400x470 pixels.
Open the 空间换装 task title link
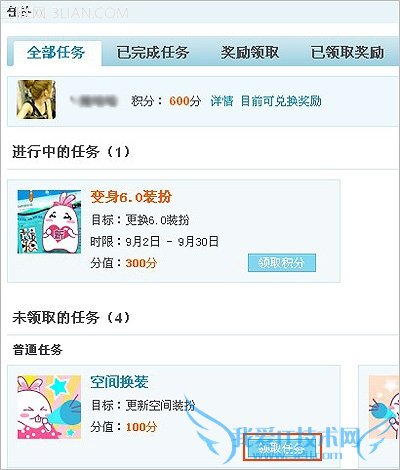click(119, 382)
